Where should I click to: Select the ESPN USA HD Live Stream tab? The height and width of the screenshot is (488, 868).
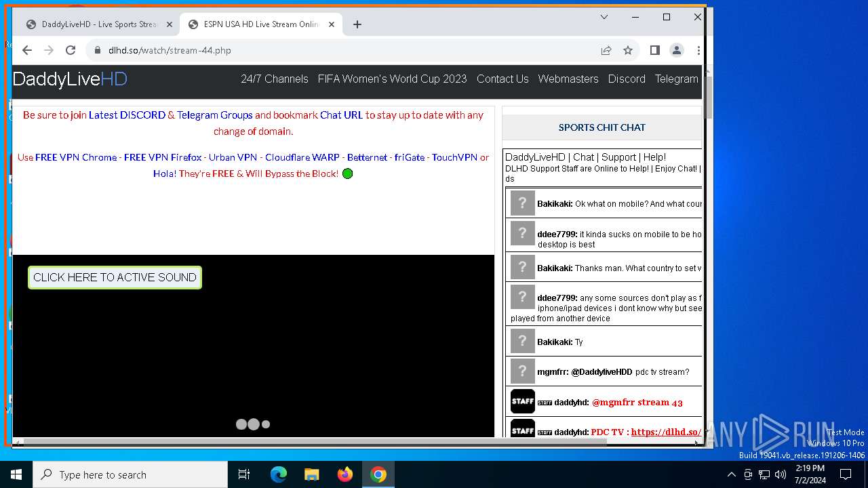260,24
